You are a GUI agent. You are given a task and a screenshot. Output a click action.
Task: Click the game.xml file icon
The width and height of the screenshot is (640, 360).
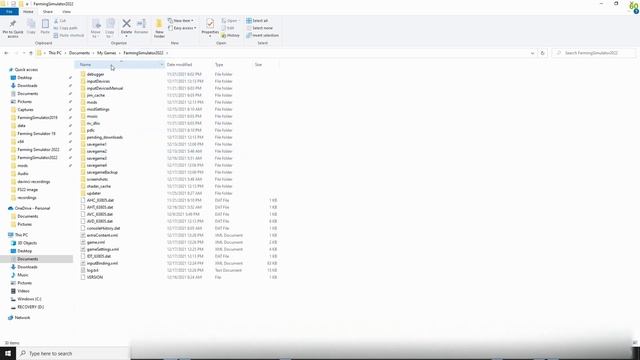pyautogui.click(x=83, y=242)
